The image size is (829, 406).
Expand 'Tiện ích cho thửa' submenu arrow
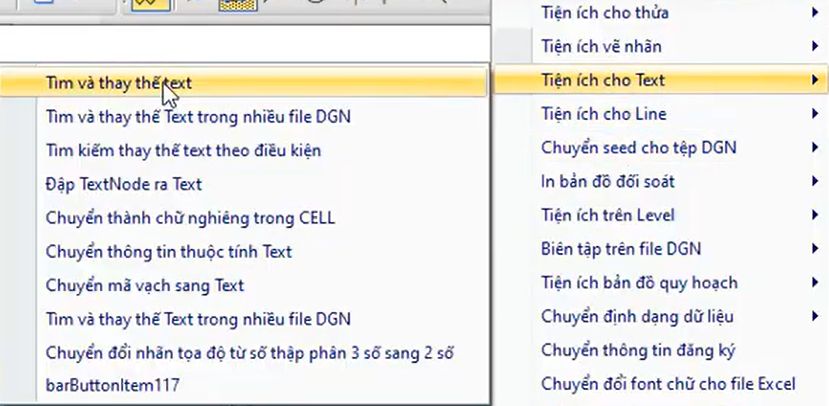pos(815,13)
